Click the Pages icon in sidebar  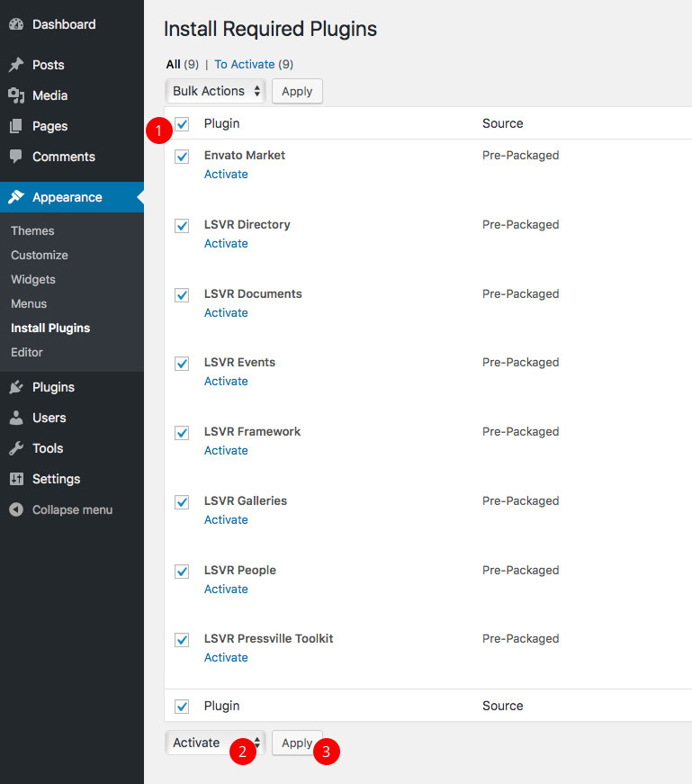(16, 126)
